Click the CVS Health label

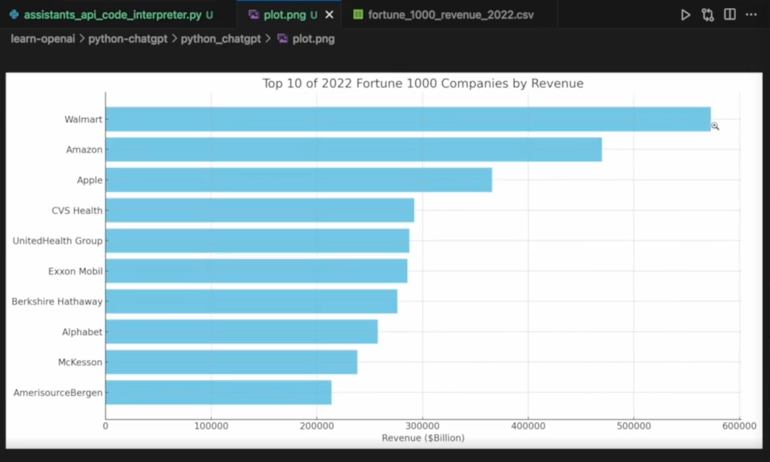77,211
